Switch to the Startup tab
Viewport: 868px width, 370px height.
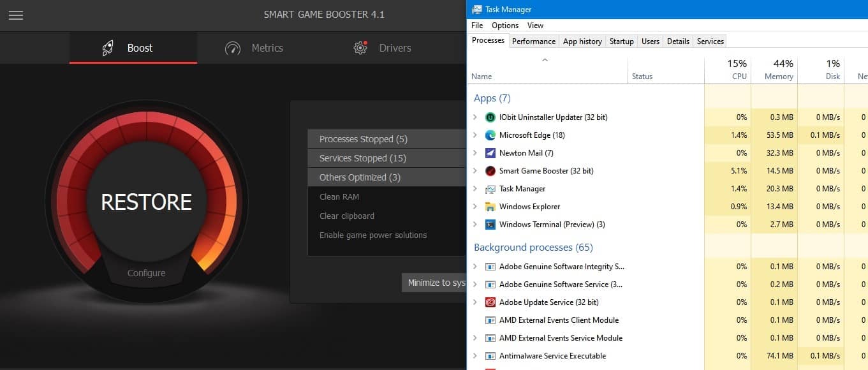622,41
